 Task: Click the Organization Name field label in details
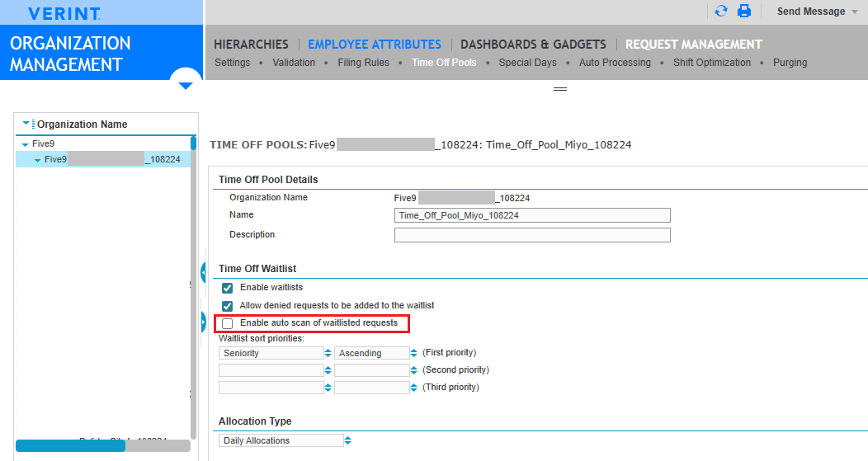[x=268, y=198]
